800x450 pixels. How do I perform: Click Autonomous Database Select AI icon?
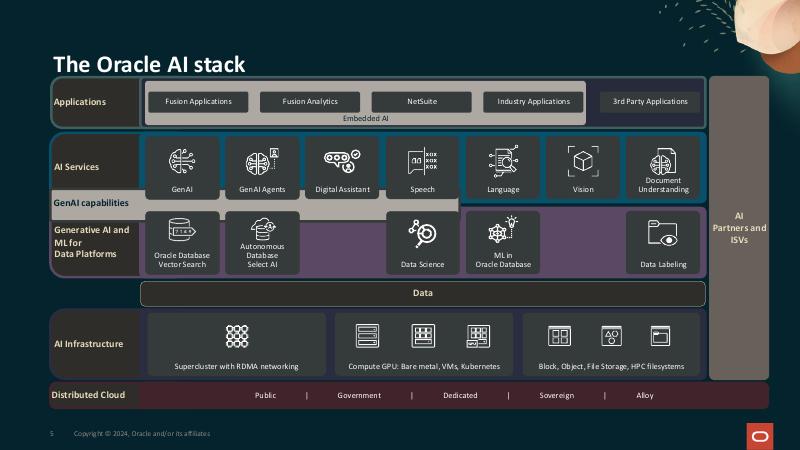pos(262,229)
